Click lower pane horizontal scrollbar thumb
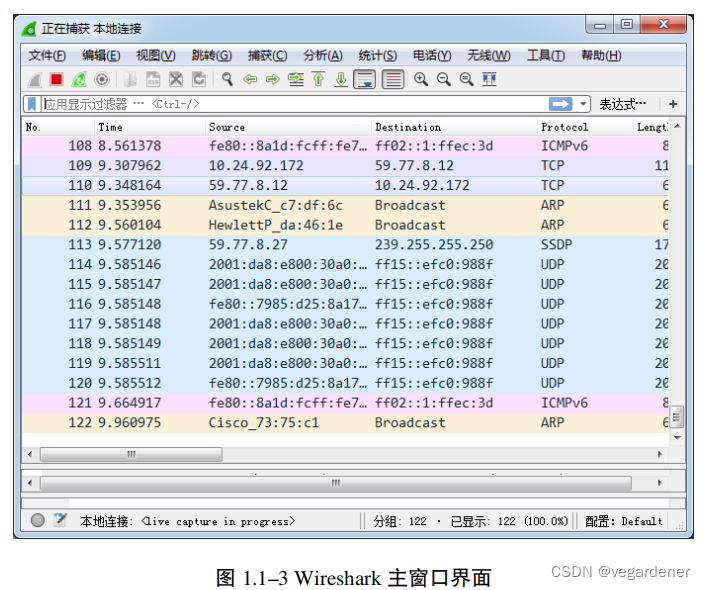Viewport: 706px width, 590px height. point(336,483)
